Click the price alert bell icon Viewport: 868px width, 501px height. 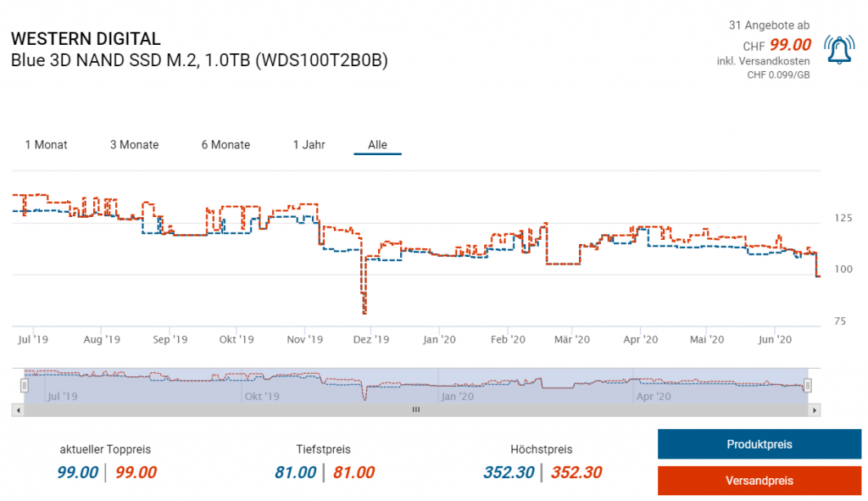click(839, 50)
